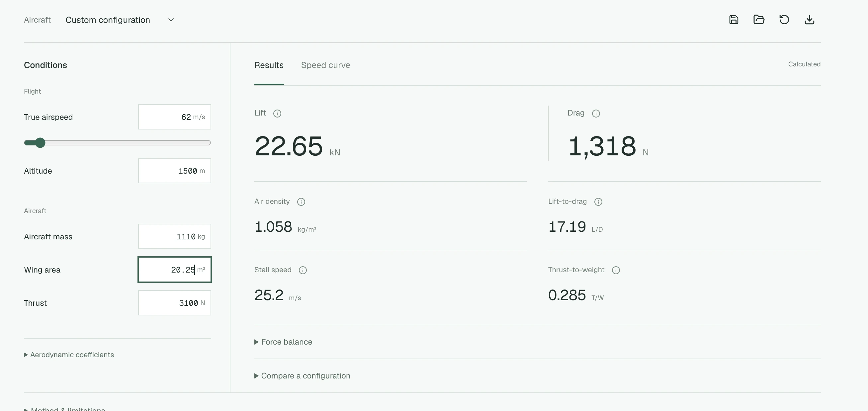The image size is (868, 411).
Task: Open the load configuration folder icon
Action: [x=759, y=20]
